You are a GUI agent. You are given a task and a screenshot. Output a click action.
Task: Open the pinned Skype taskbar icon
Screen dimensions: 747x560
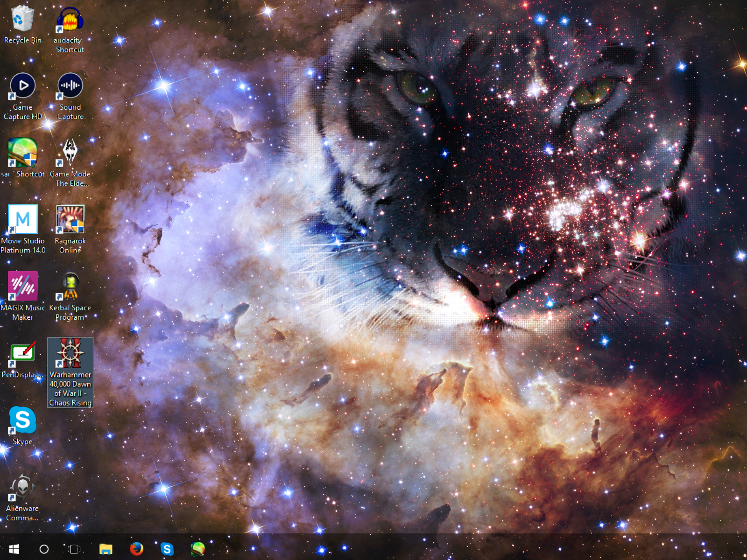coord(167,549)
